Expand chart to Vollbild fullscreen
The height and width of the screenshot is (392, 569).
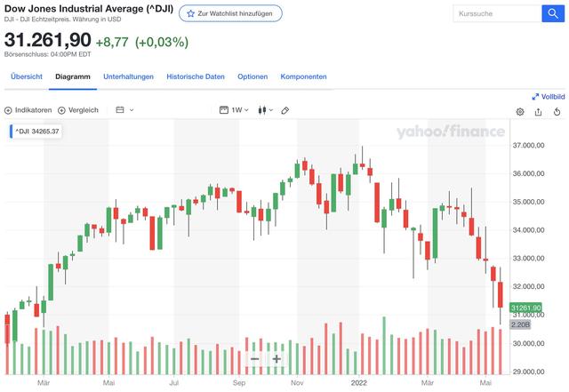click(x=548, y=96)
